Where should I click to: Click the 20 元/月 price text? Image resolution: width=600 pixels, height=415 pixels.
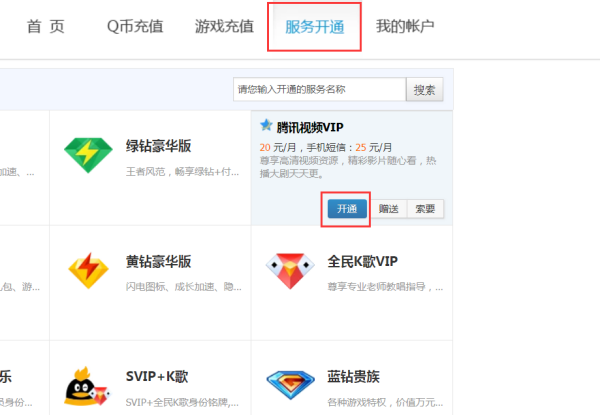(x=278, y=148)
